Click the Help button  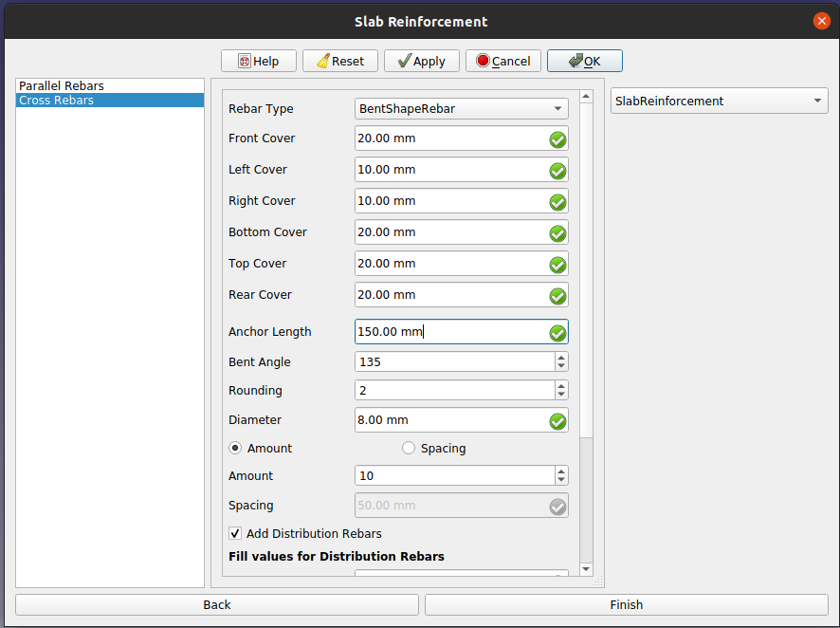(258, 61)
